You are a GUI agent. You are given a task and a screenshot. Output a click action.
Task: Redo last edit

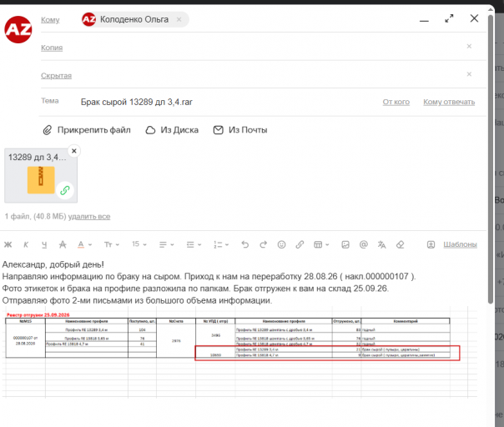tap(263, 245)
